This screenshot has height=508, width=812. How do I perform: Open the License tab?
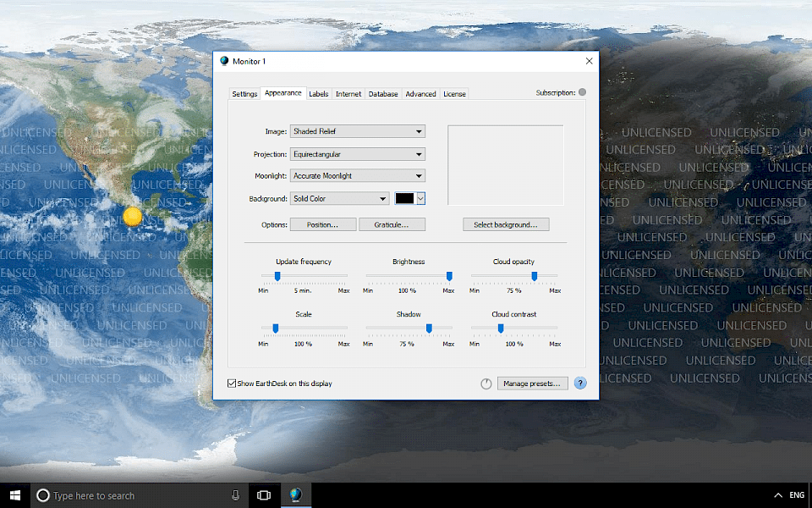click(455, 94)
